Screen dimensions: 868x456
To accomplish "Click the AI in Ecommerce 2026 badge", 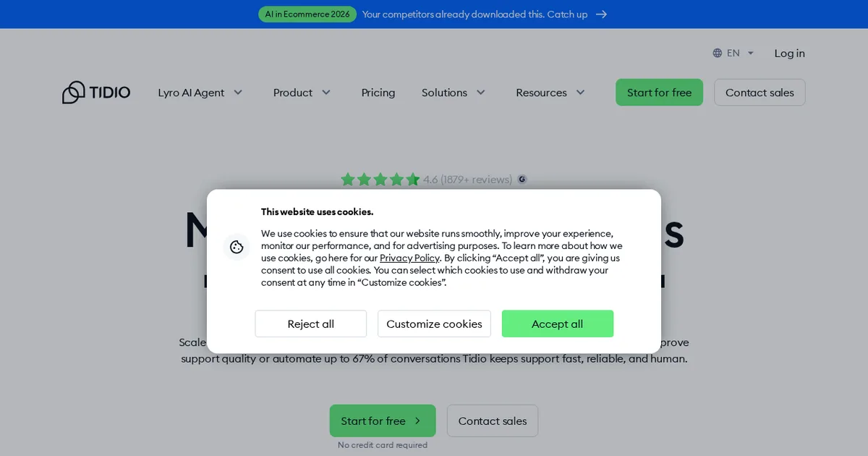I will point(307,14).
